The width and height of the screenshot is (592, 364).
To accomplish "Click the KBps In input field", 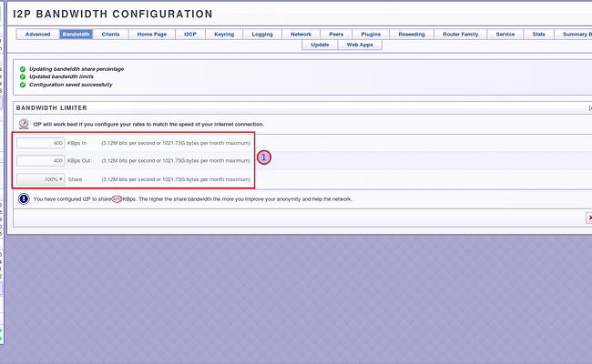I will pyautogui.click(x=40, y=143).
